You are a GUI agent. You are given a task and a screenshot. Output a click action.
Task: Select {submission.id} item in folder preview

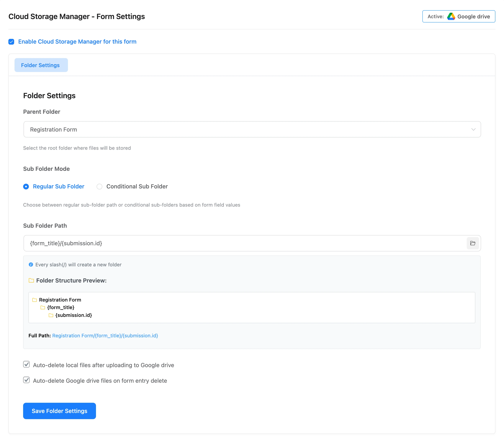pyautogui.click(x=73, y=315)
